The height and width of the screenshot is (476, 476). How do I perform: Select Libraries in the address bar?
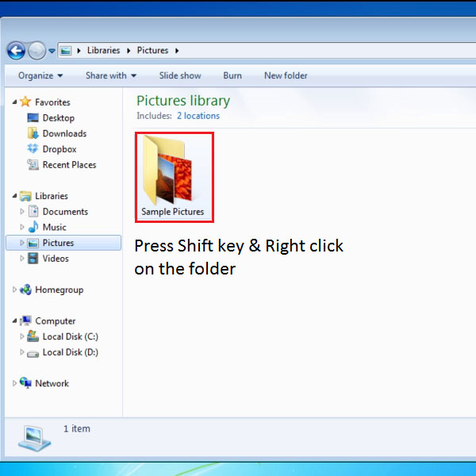point(103,51)
